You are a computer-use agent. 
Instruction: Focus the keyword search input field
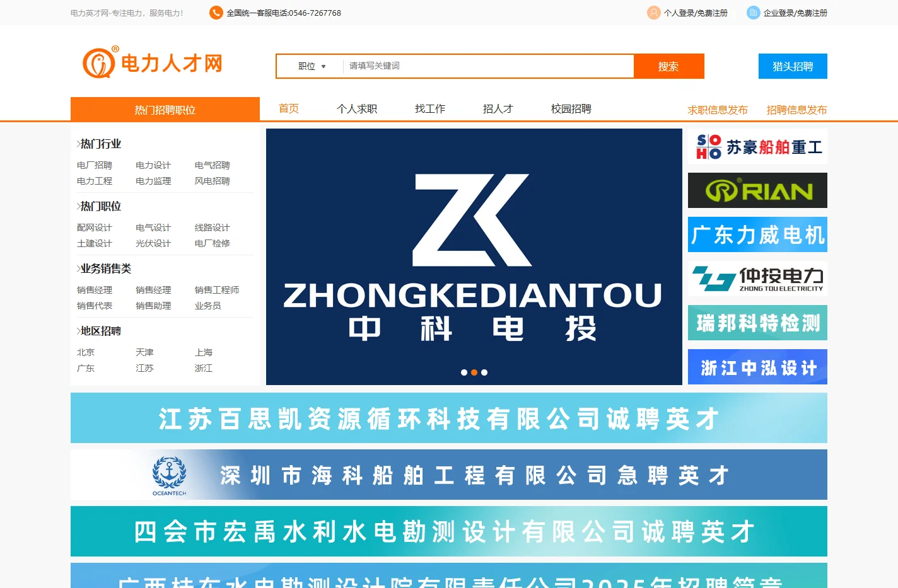488,66
